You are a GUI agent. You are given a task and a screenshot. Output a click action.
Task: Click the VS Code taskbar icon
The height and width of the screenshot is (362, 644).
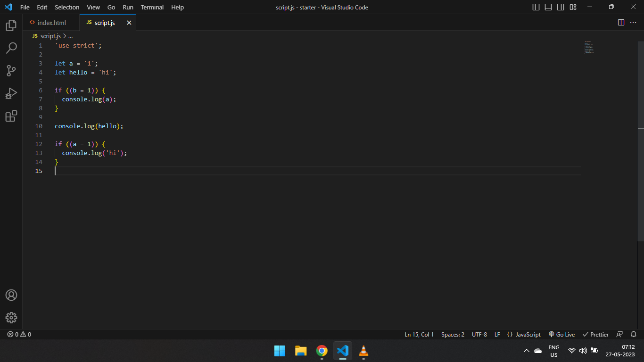tap(343, 351)
